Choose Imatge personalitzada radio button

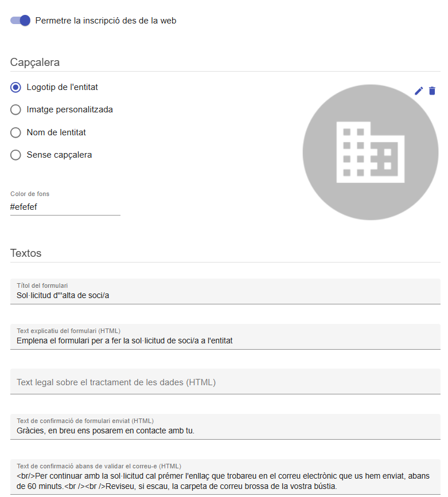(x=15, y=109)
